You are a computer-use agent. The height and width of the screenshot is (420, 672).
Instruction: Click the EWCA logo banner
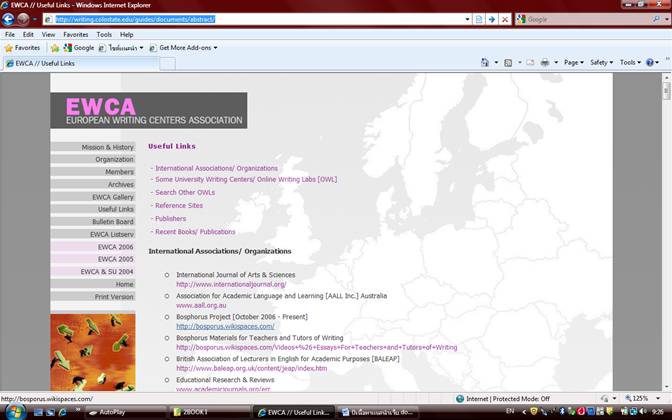tap(149, 111)
